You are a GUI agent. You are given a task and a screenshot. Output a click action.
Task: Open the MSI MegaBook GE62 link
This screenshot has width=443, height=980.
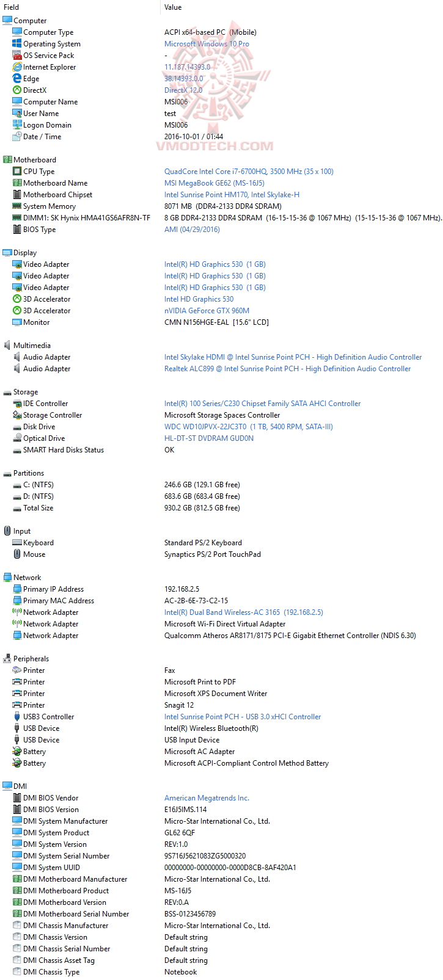coord(214,183)
